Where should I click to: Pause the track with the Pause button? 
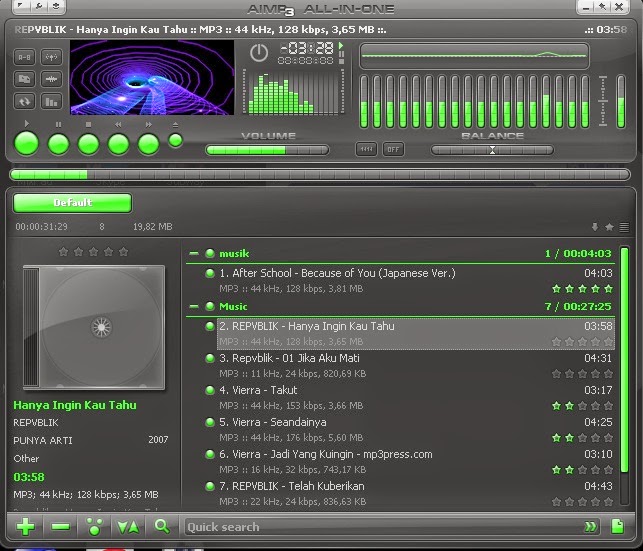pyautogui.click(x=59, y=144)
